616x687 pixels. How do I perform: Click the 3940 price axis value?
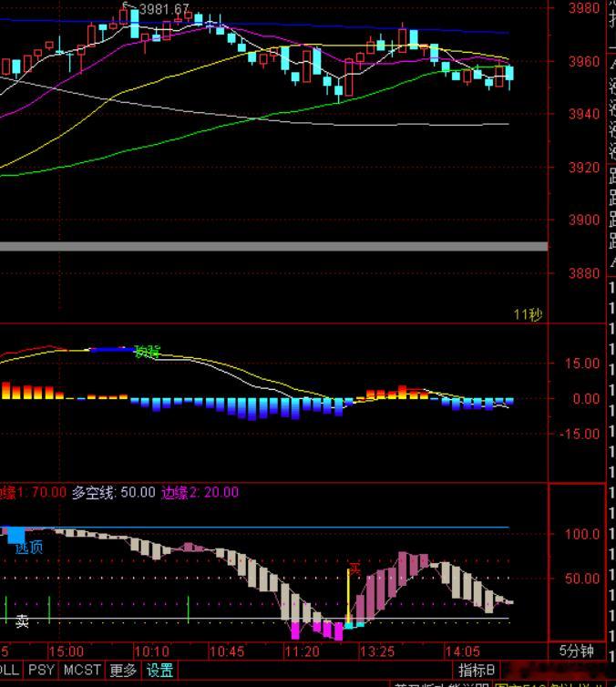click(584, 115)
